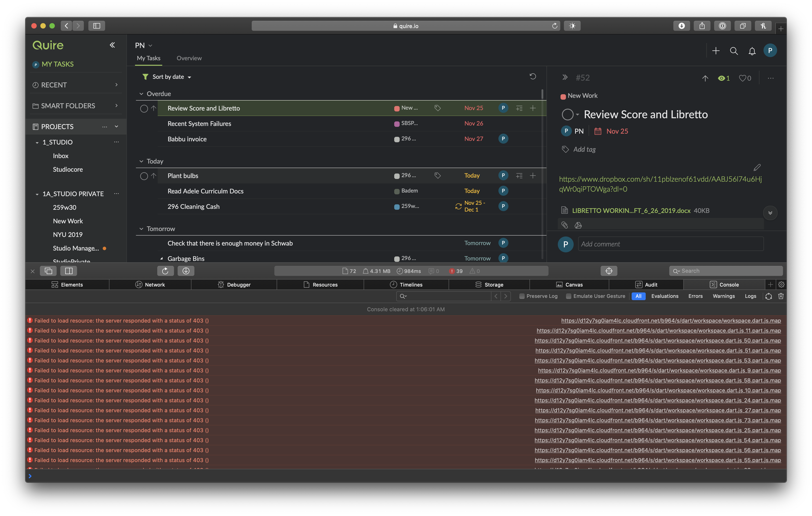812x516 pixels.
Task: Enable Preserve Log checkbox
Action: coord(522,296)
